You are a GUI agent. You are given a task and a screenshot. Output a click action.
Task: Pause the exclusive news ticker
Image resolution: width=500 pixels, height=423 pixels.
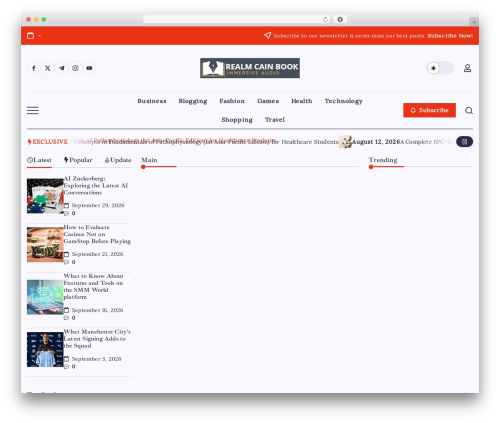tap(464, 142)
